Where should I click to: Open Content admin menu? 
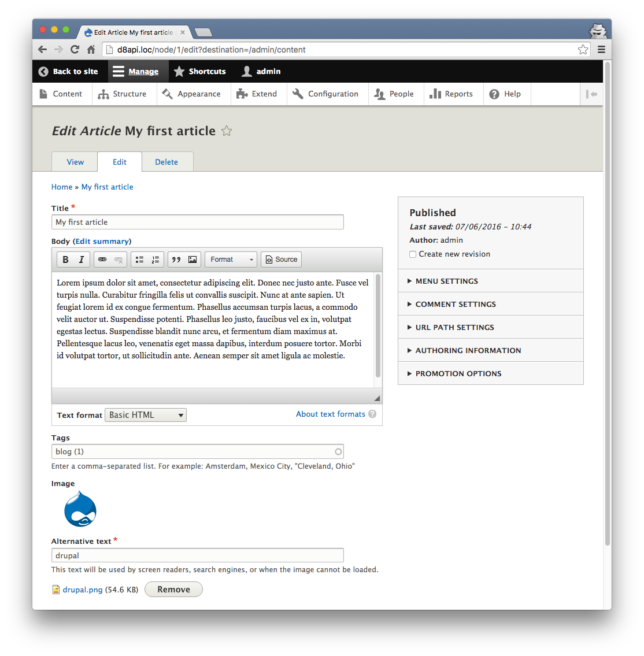[61, 94]
